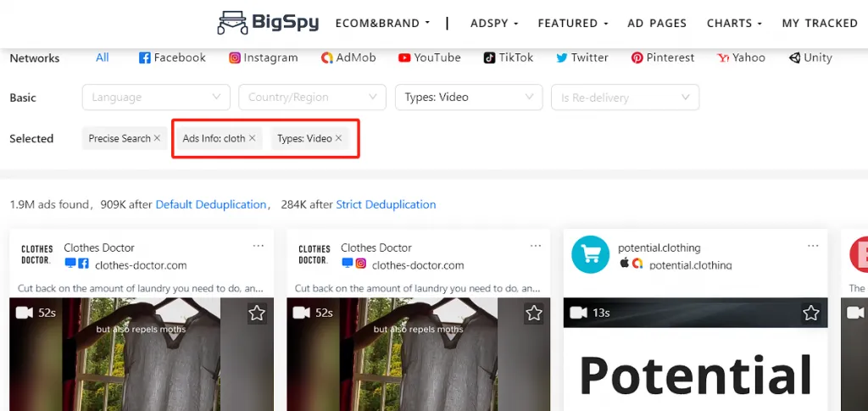This screenshot has width=868, height=411.
Task: Filter by Pinterest network
Action: tap(663, 58)
